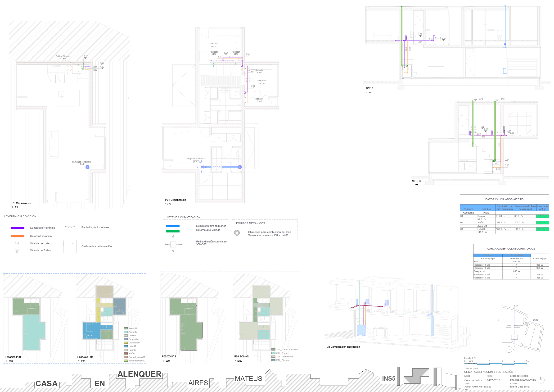The height and width of the screenshot is (392, 554).
Task: Click the purple Suministro Hidrónico color swatch
Action: pyautogui.click(x=17, y=228)
